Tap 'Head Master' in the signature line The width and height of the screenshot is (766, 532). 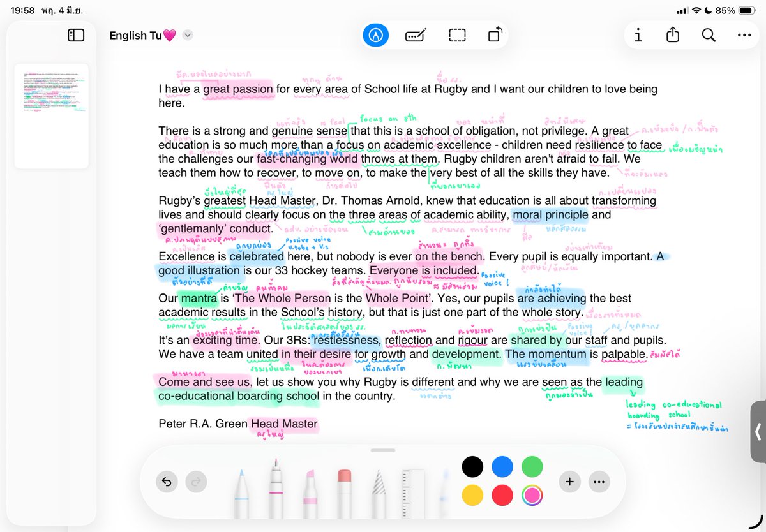click(x=284, y=423)
